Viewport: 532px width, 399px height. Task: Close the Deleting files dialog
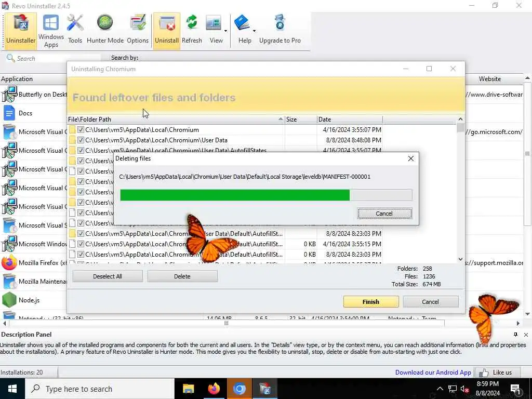coord(410,158)
